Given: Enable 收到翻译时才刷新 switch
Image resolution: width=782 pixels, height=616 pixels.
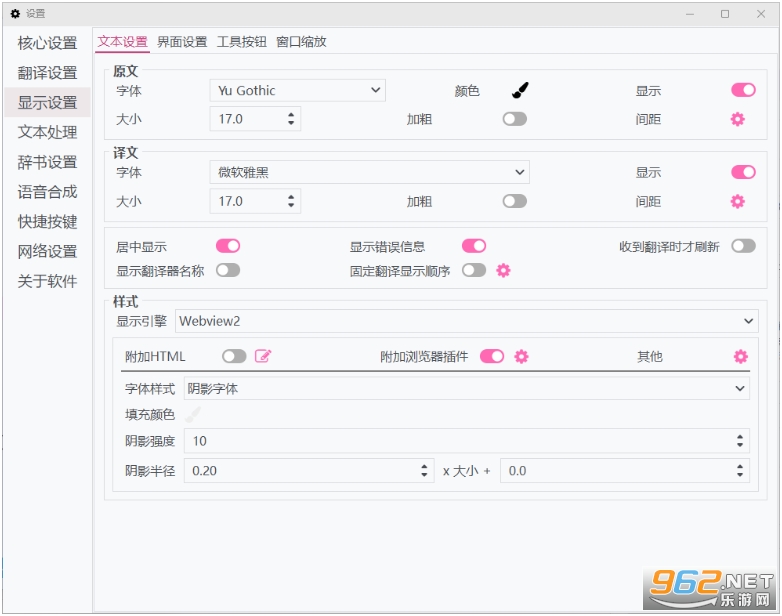Looking at the screenshot, I should click(743, 246).
